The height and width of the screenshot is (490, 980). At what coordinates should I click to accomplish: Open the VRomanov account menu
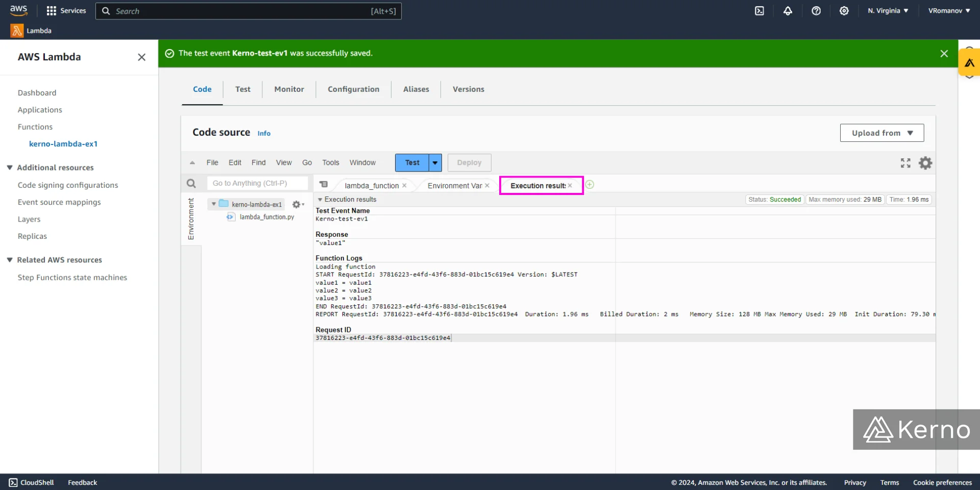pyautogui.click(x=949, y=11)
